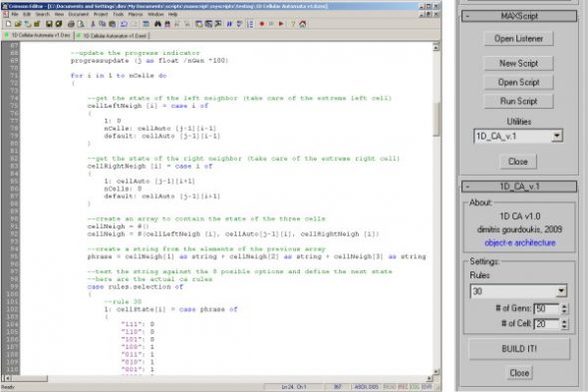Click the New document toolbar icon
Viewport: 588px width, 392px height.
tap(8, 24)
